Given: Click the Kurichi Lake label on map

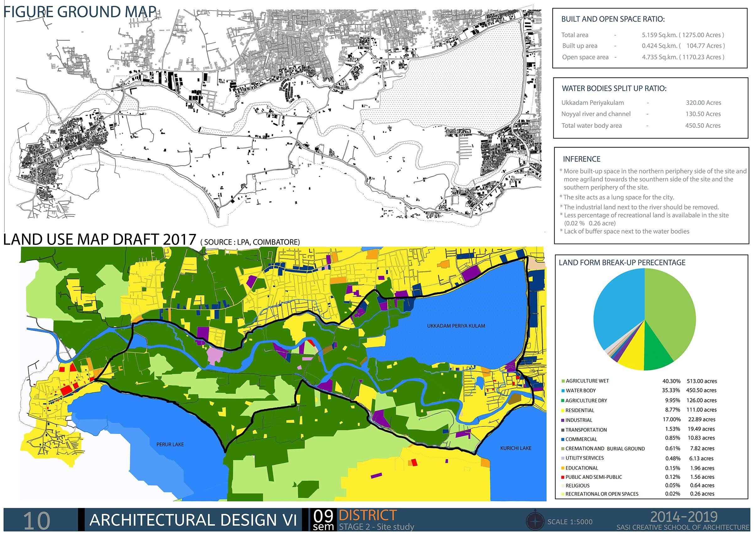Looking at the screenshot, I should (516, 448).
